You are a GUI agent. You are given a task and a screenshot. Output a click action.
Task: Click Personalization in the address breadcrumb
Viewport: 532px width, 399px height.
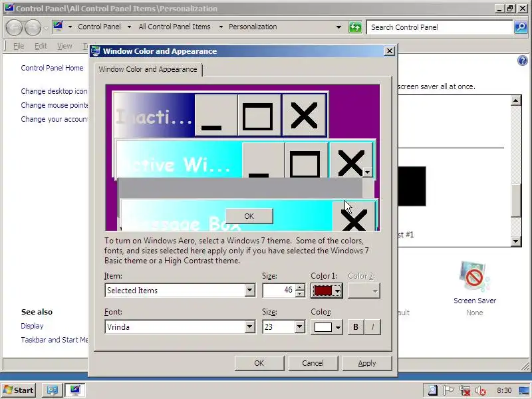(x=253, y=27)
